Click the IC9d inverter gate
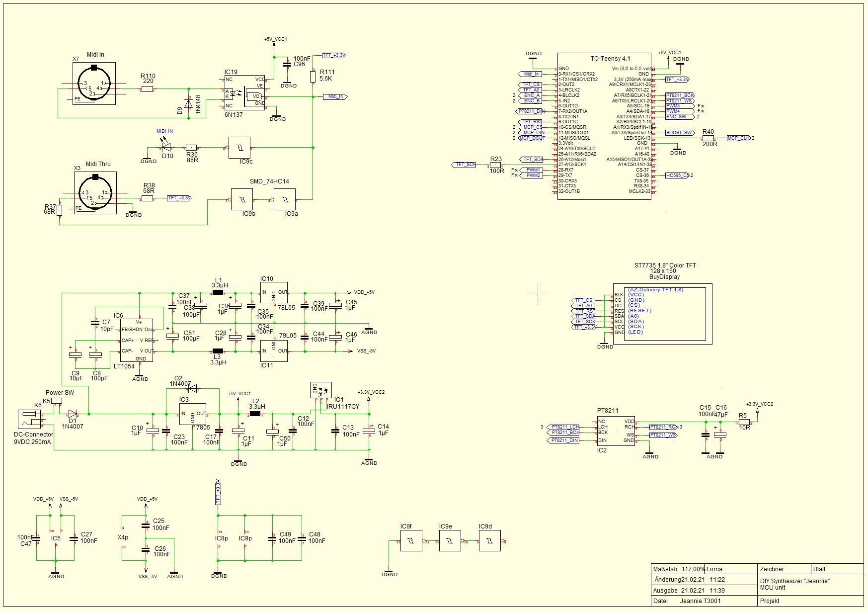The height and width of the screenshot is (612, 868). tap(489, 541)
